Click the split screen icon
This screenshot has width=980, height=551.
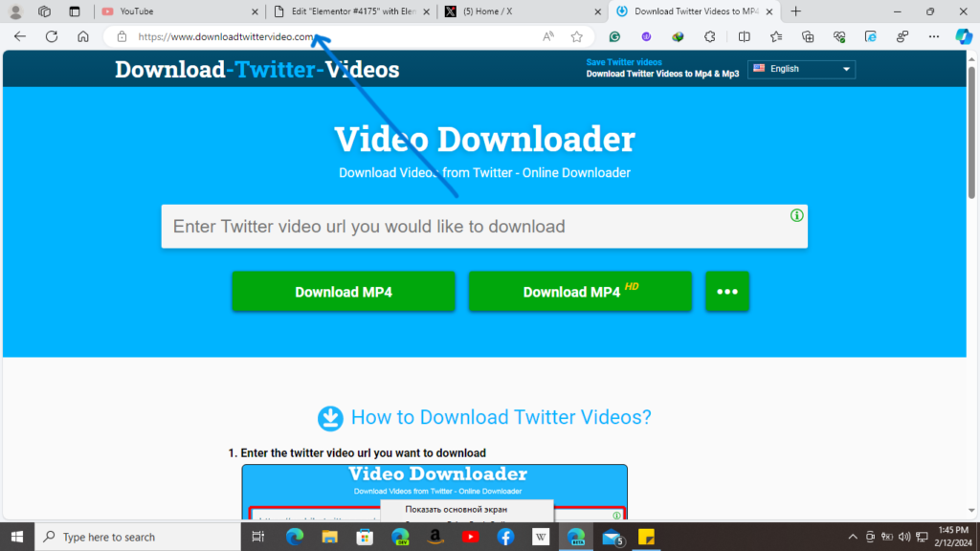click(x=744, y=36)
